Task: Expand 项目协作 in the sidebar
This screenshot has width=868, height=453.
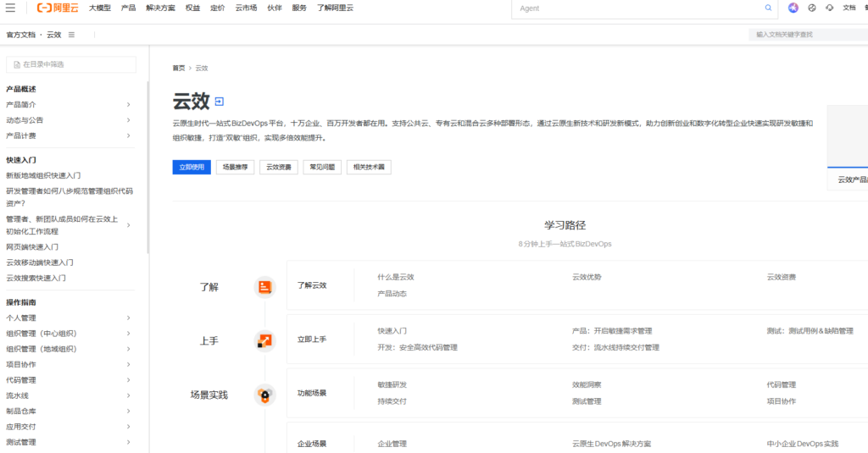Action: pos(129,364)
